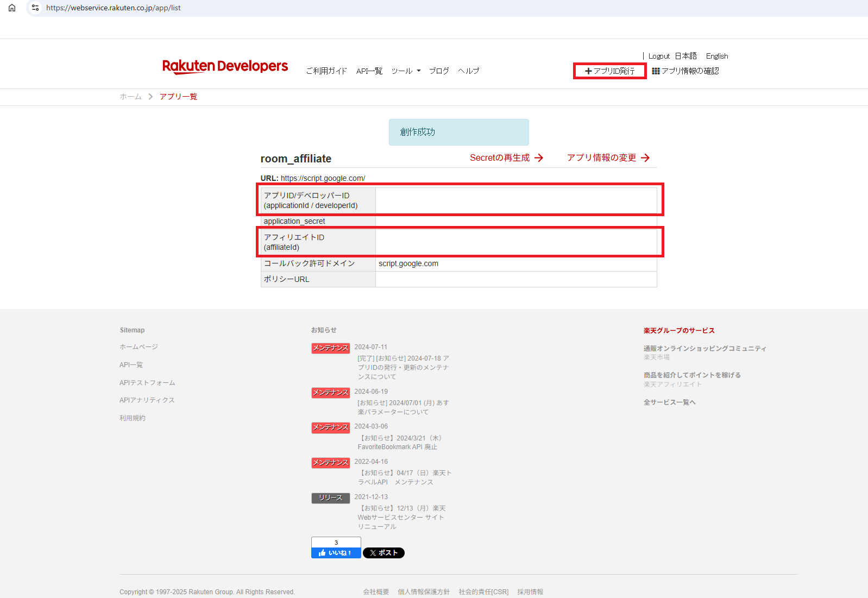The width and height of the screenshot is (868, 598).
Task: Click the リリース badge dated 2021-12-13
Action: pos(330,498)
